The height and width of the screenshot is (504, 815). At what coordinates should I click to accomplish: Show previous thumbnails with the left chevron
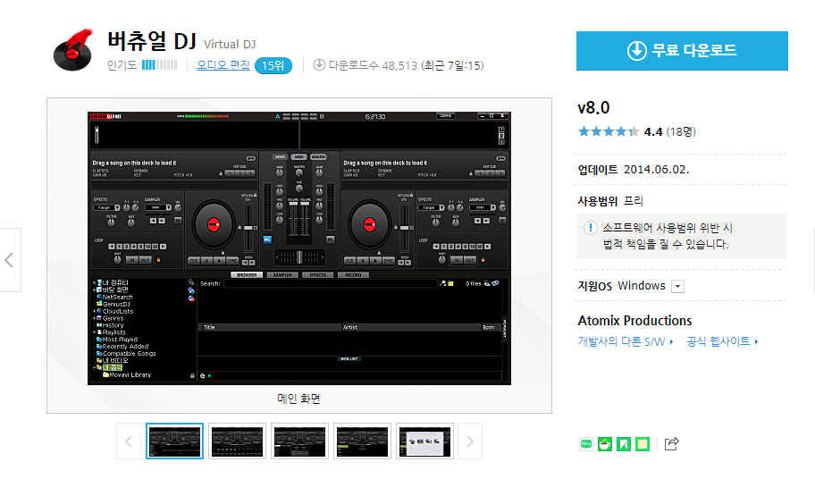coord(129,441)
